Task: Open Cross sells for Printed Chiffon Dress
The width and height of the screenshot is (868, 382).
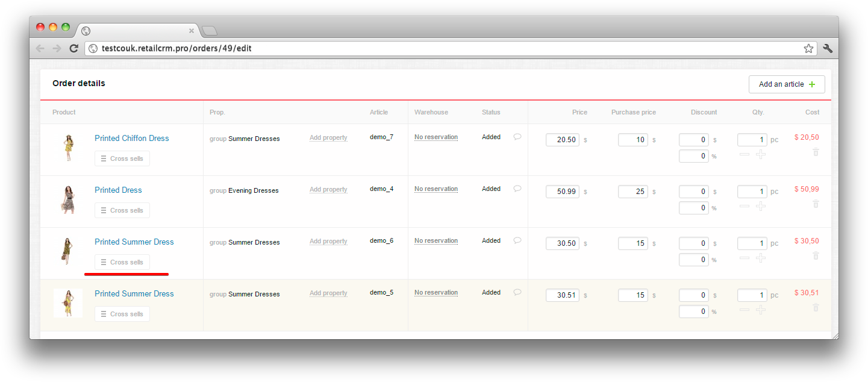Action: (x=122, y=158)
